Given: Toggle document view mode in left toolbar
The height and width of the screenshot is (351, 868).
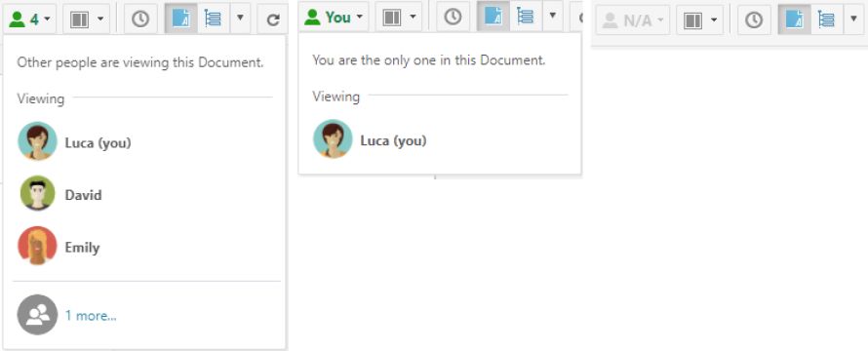Looking at the screenshot, I should [x=181, y=19].
